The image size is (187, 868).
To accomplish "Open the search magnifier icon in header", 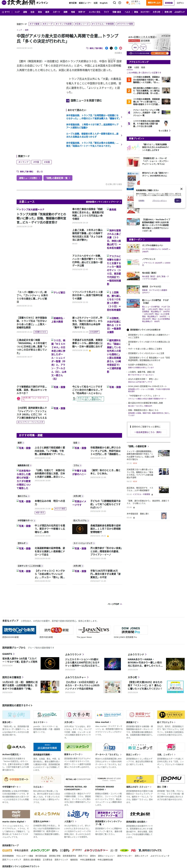I will pyautogui.click(x=114, y=3).
